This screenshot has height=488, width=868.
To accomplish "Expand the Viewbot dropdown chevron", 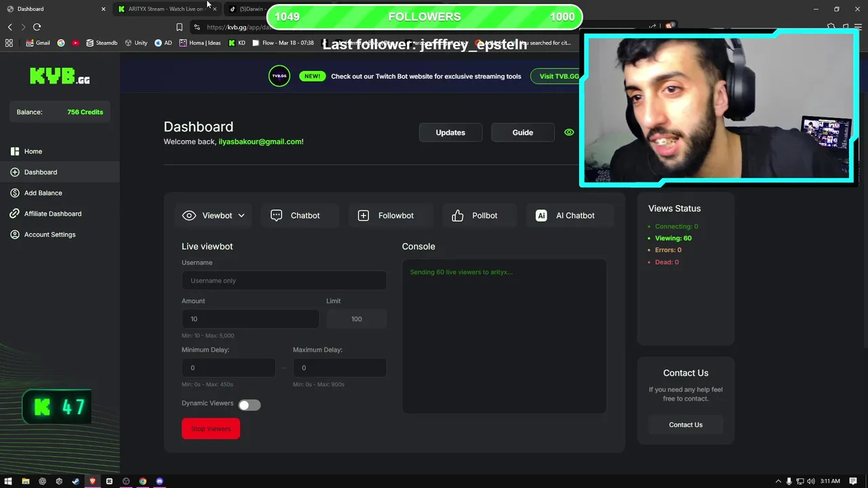I will tap(241, 216).
